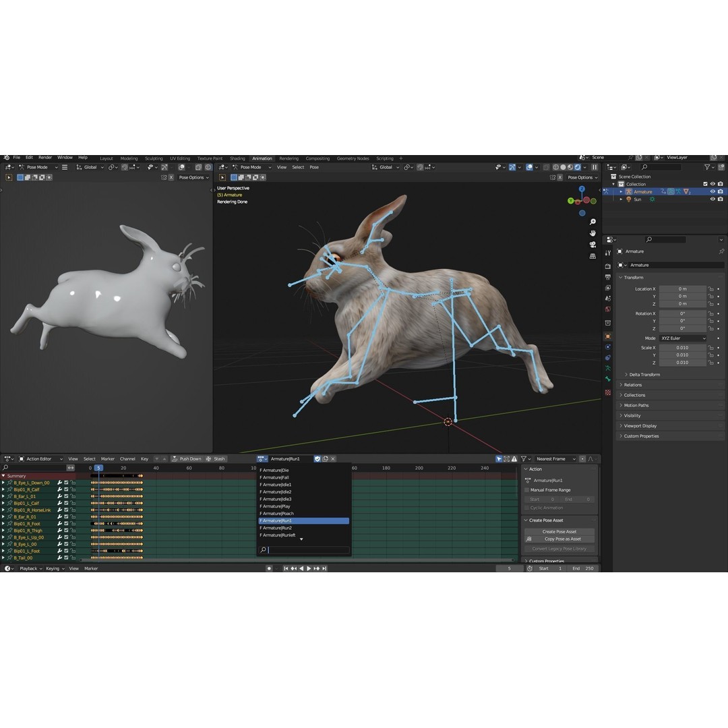728x728 pixels.
Task: Click the Scale X value field
Action: (682, 347)
